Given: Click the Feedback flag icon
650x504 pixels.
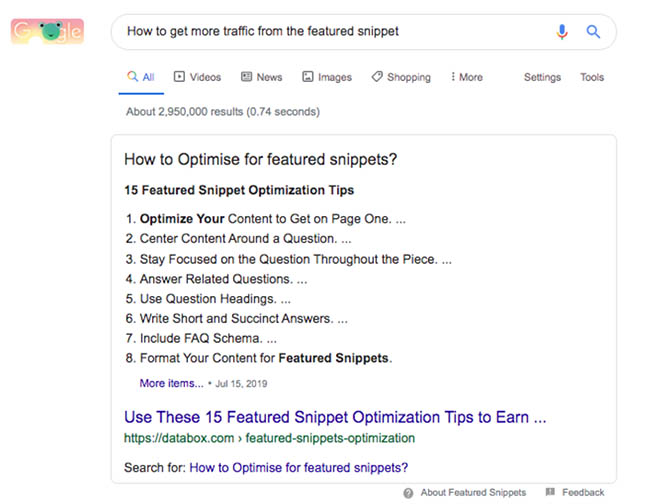Looking at the screenshot, I should pyautogui.click(x=550, y=492).
